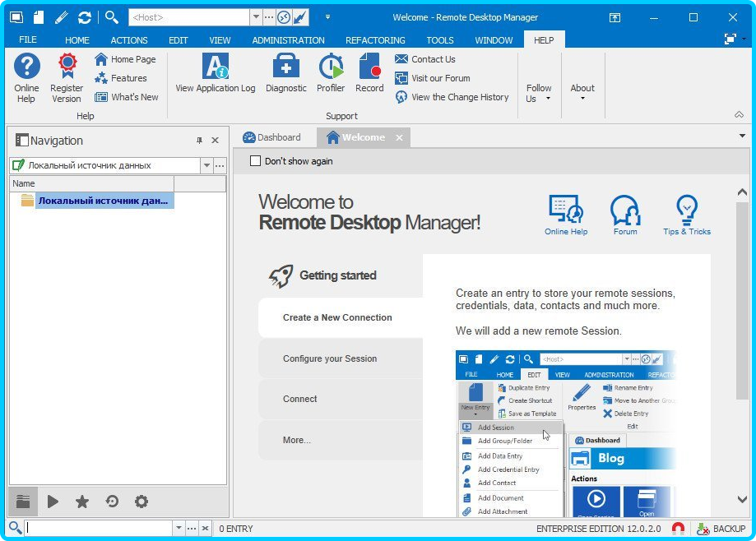
Task: Select the opened sessions play icon
Action: coord(53,502)
